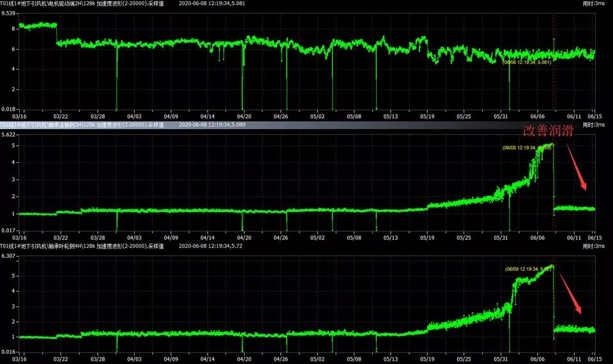The image size is (613, 364).
Task: Click the 05/19 date on the middle chart axis
Action: point(426,238)
